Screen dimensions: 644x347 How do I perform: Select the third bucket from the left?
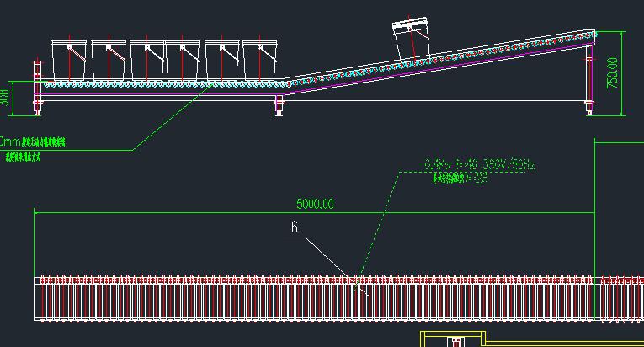[146, 59]
